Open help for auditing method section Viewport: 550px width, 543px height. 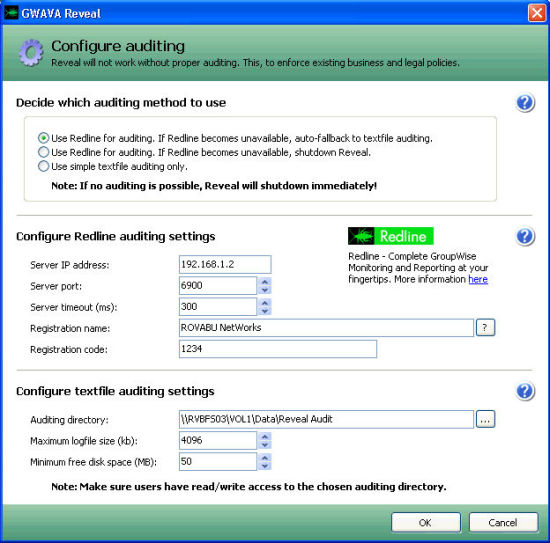point(525,103)
